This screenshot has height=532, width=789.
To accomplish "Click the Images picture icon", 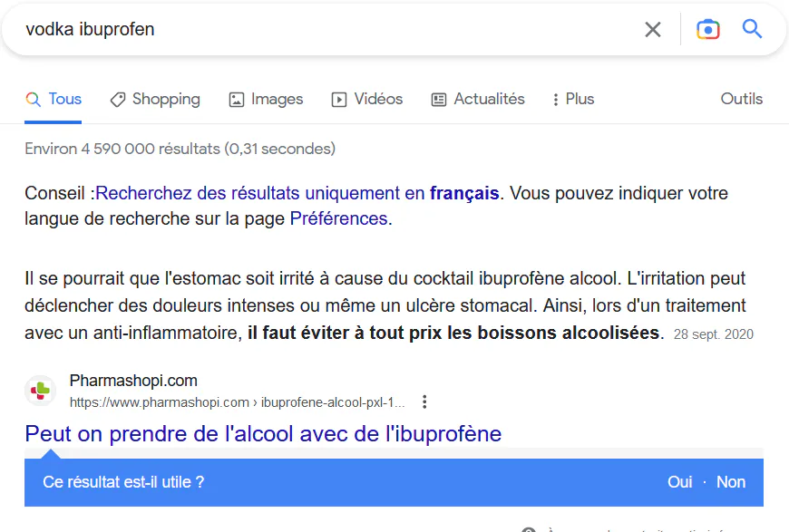I will click(237, 100).
